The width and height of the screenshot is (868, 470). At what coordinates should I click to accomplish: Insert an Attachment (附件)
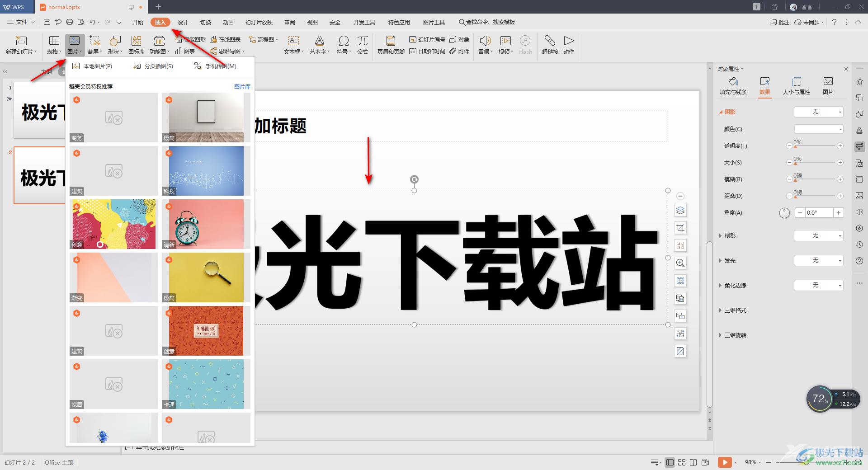pos(459,51)
